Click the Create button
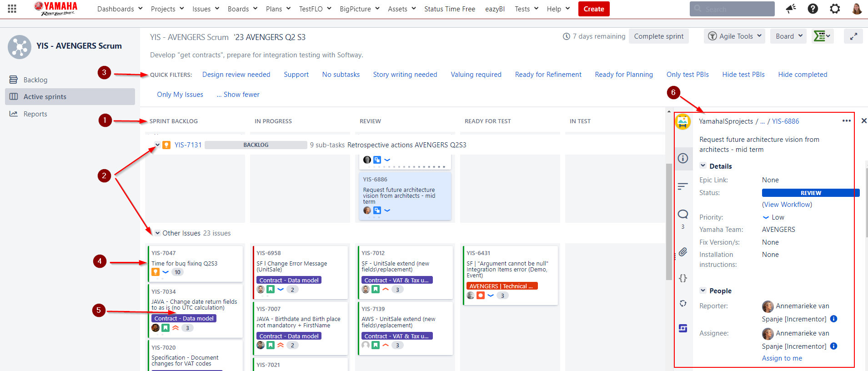 594,9
